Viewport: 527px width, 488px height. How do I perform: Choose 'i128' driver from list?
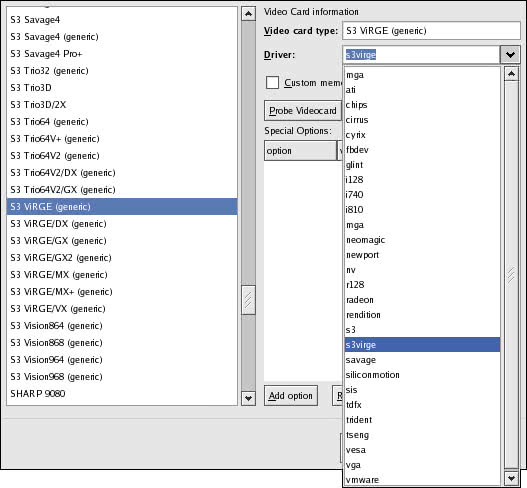tap(422, 180)
